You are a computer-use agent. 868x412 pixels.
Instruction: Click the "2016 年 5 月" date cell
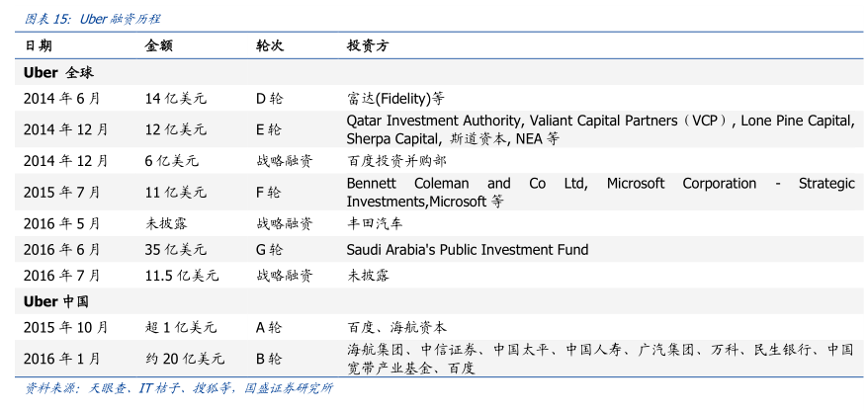[x=61, y=223]
